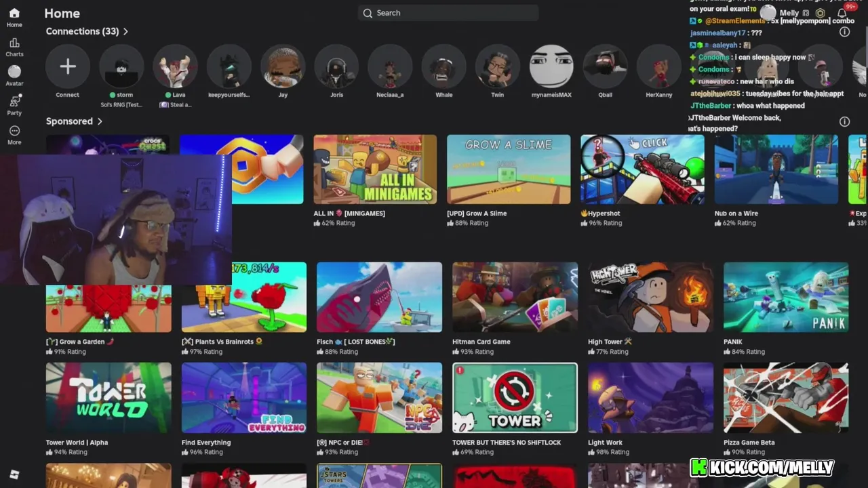This screenshot has height=488, width=868.
Task: Click Melly username text in header
Action: (789, 13)
